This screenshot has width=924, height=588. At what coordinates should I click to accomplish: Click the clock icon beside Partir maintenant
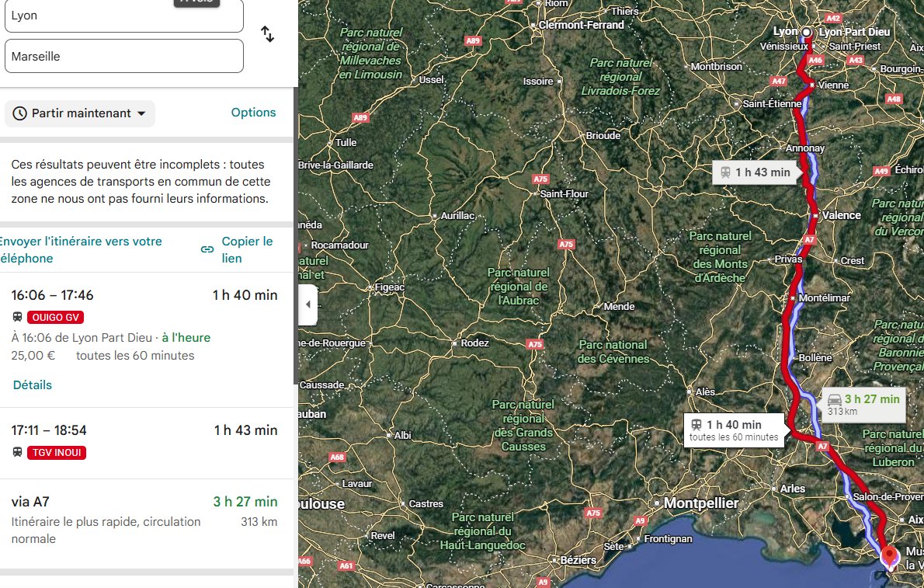[x=20, y=113]
